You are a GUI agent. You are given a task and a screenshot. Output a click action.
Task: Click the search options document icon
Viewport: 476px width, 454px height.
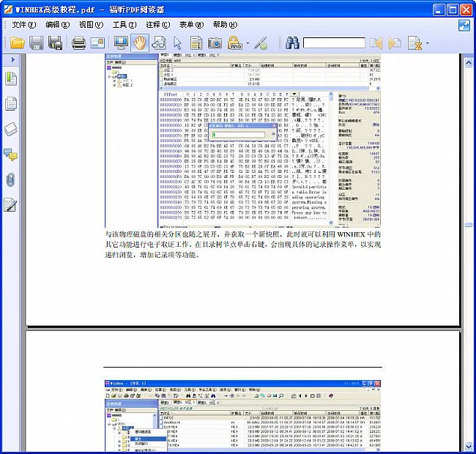[x=414, y=42]
